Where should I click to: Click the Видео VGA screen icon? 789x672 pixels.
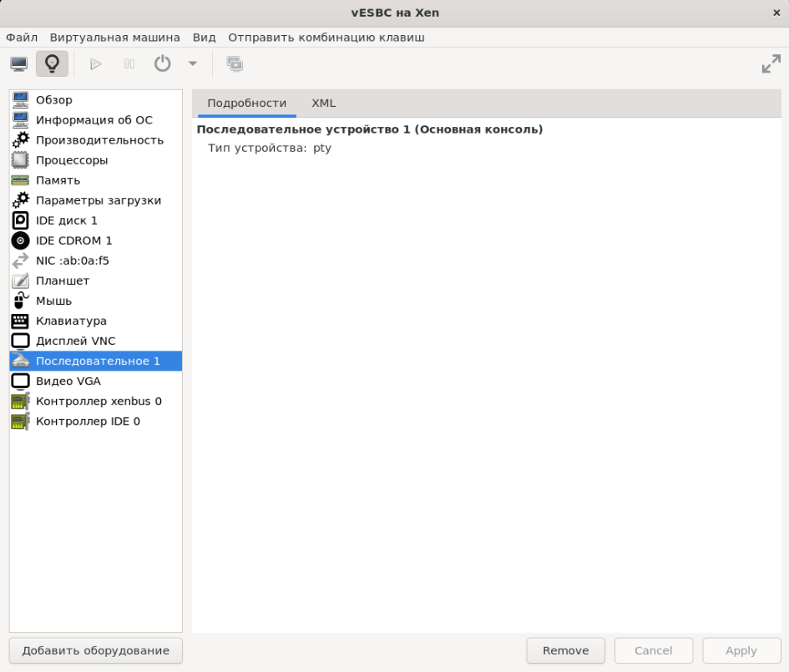pyautogui.click(x=21, y=381)
